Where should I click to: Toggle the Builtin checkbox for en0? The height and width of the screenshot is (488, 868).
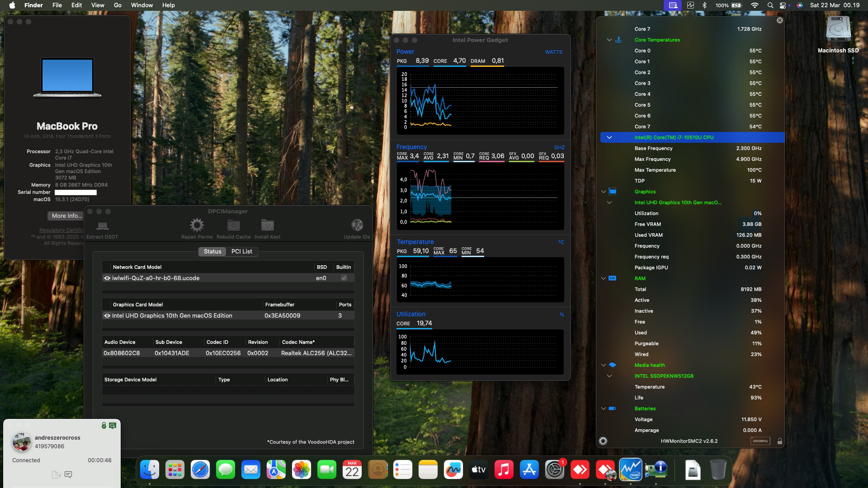point(344,278)
